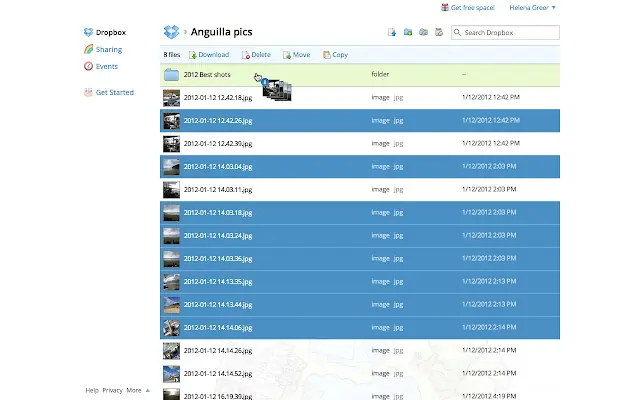The image size is (640, 400).
Task: Open the Privacy footer link
Action: point(112,390)
